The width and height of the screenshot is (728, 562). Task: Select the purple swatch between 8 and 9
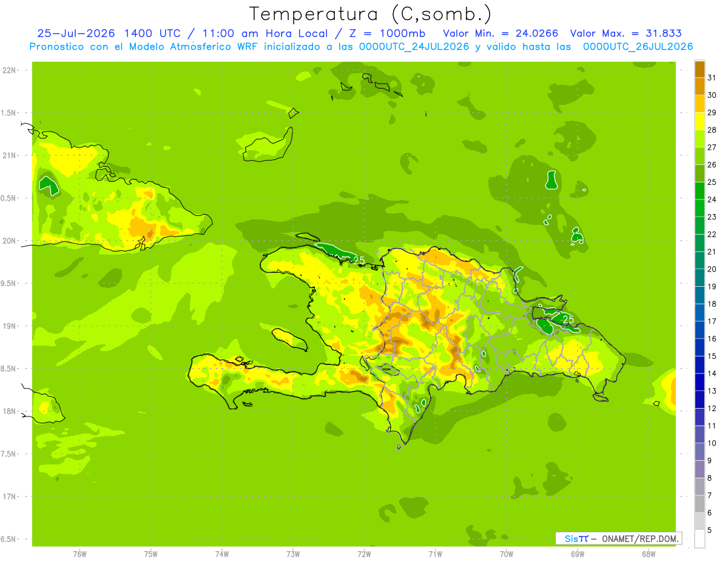pyautogui.click(x=699, y=469)
